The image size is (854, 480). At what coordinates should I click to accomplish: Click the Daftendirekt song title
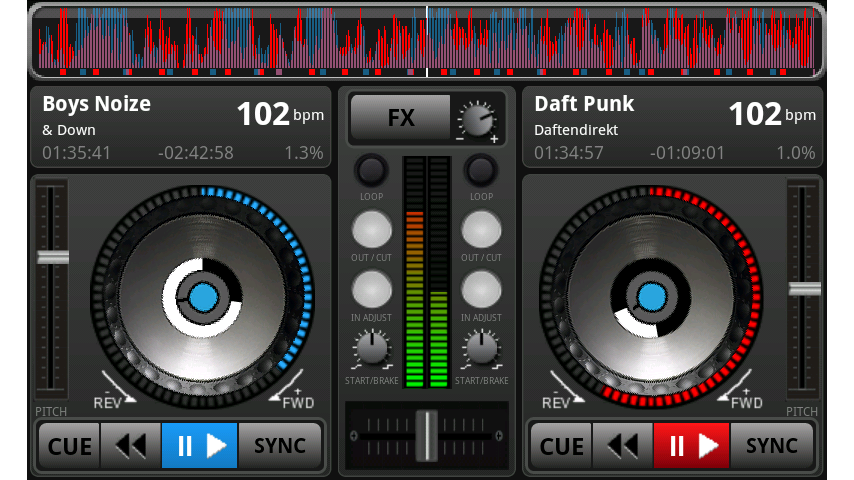click(x=576, y=130)
